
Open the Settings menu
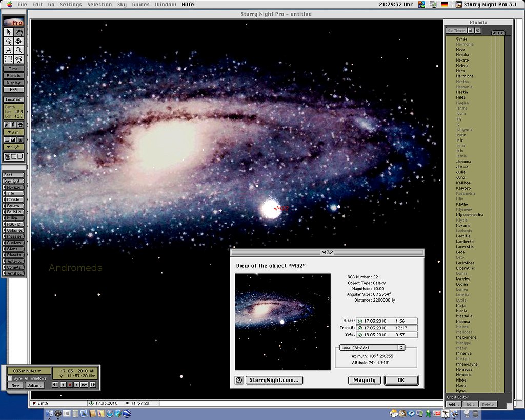tap(71, 4)
